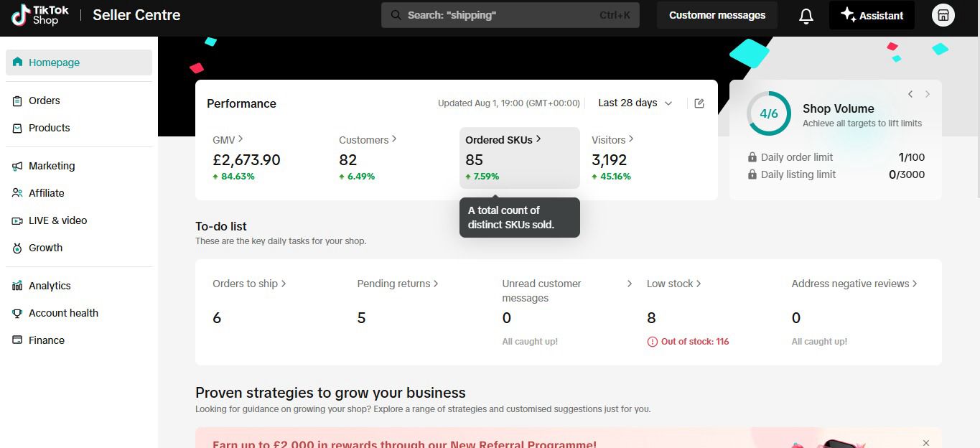Open Customer messages
This screenshot has width=980, height=448.
click(717, 15)
